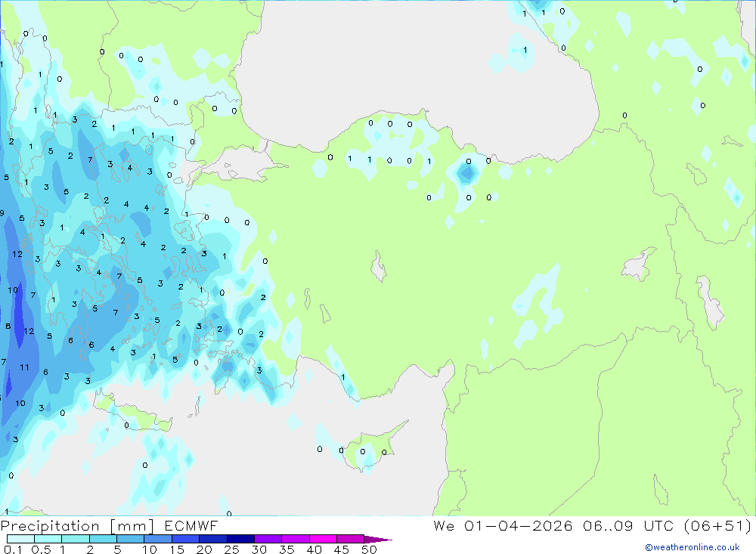The image size is (756, 554).
Task: Select the 35–40 mm purple legend box
Action: 295,539
